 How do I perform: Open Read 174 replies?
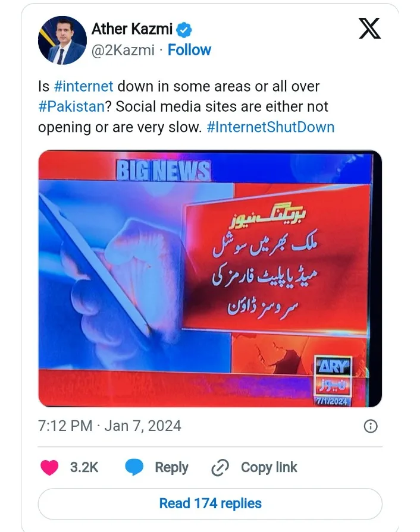click(x=210, y=503)
